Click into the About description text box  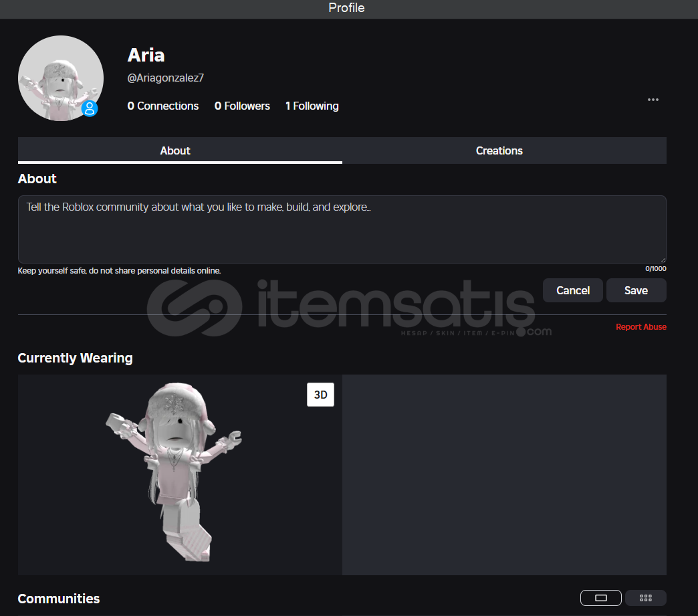tap(342, 229)
